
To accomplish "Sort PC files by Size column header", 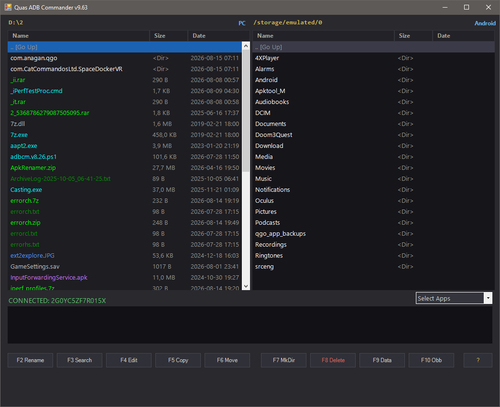I will pyautogui.click(x=168, y=36).
